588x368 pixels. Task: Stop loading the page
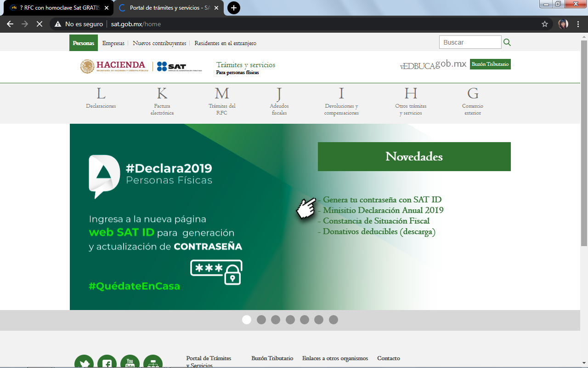pos(40,24)
